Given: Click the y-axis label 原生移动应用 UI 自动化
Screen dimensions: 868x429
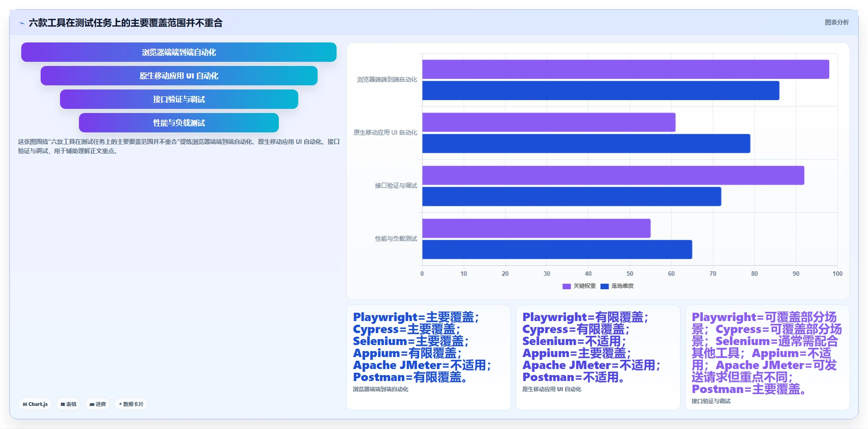Looking at the screenshot, I should point(385,133).
